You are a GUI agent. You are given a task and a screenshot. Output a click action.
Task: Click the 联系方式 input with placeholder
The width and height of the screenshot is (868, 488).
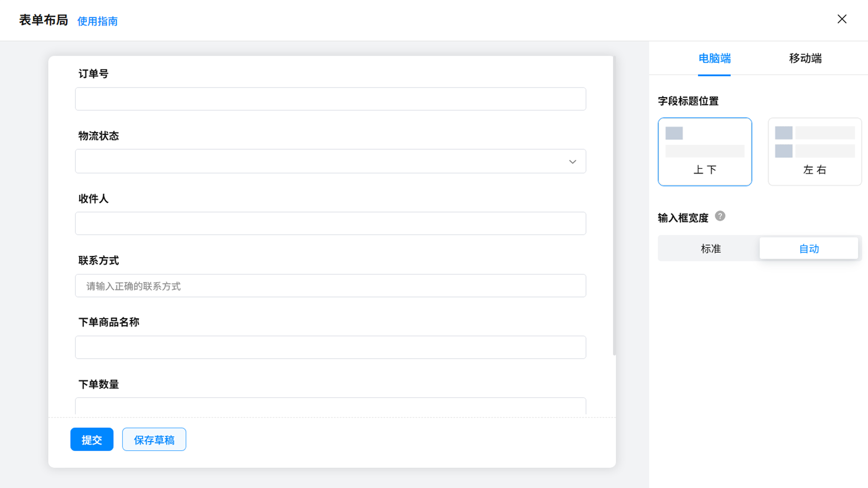pyautogui.click(x=330, y=286)
